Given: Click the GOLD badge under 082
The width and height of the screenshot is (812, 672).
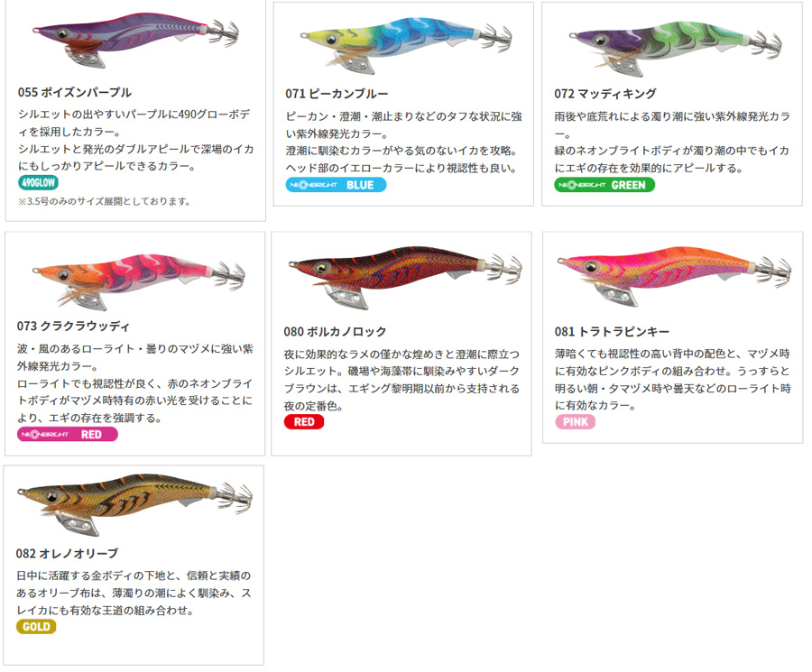Looking at the screenshot, I should coord(36,626).
